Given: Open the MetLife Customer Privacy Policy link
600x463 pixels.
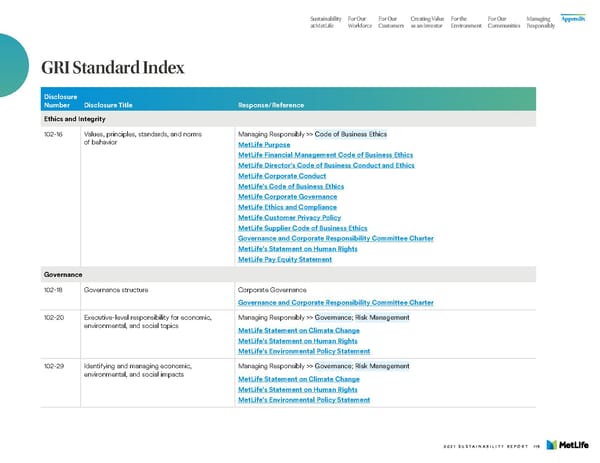Looking at the screenshot, I should (289, 217).
